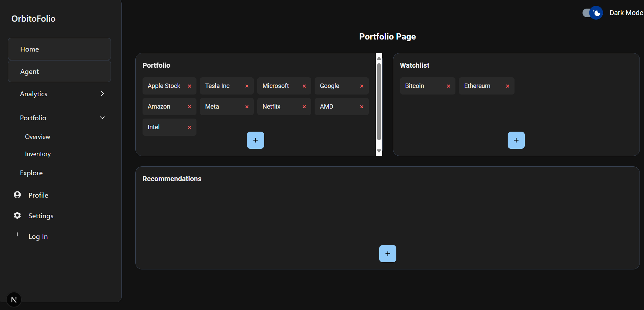
Task: Remove Netflix from portfolio
Action: coord(304,107)
